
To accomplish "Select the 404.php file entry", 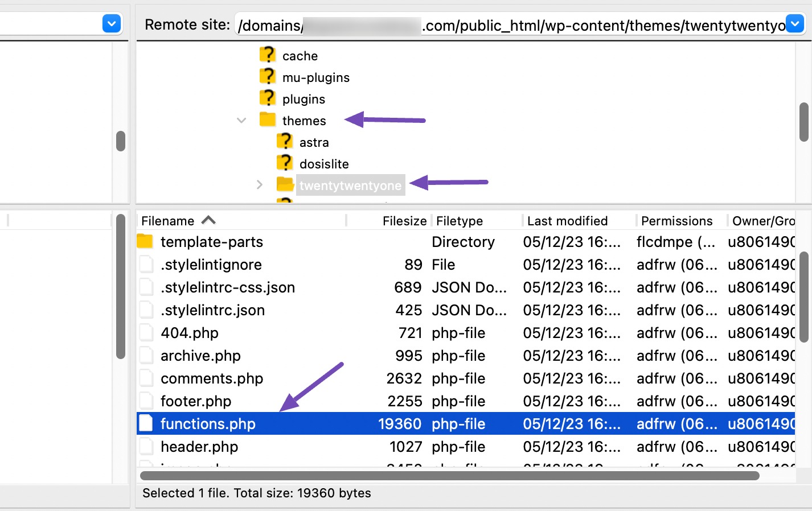I will tap(190, 332).
